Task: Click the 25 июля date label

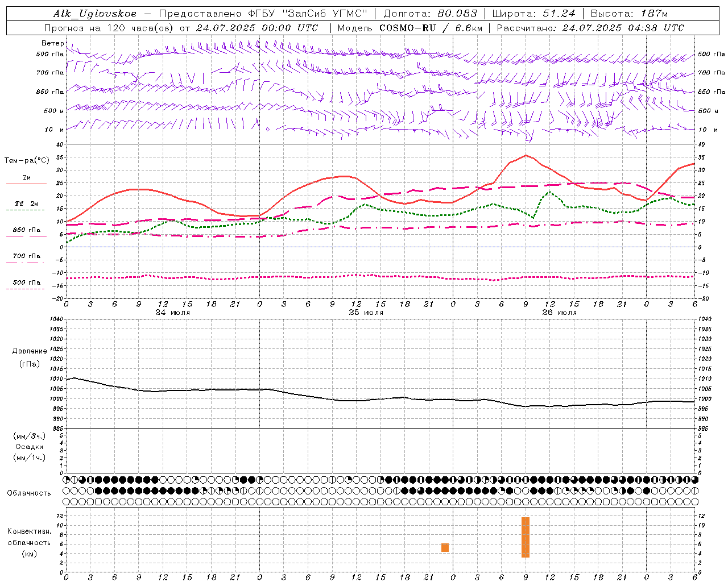Action: [366, 313]
